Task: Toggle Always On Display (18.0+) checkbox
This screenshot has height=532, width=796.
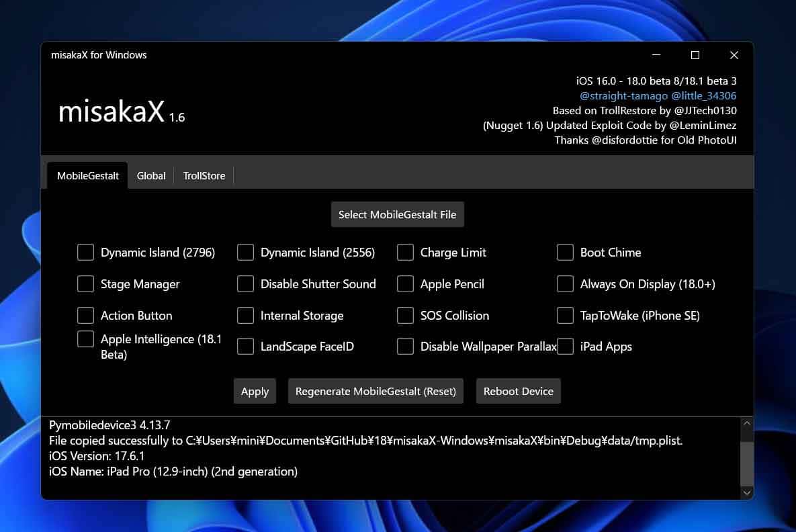Action: point(565,284)
